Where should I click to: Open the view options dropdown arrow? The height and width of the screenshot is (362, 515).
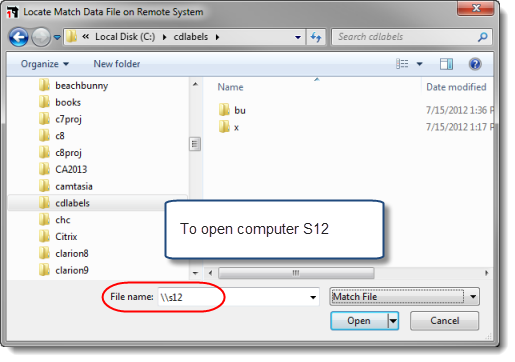[419, 64]
